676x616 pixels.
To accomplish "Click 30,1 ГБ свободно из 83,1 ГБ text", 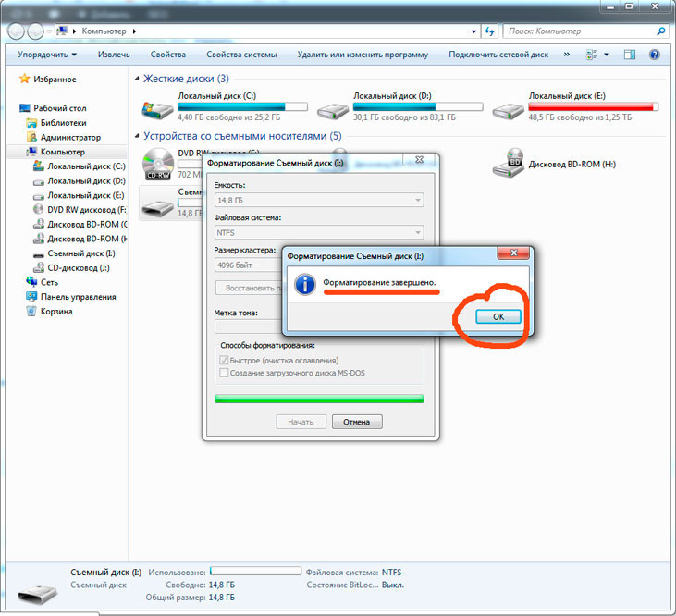I will pyautogui.click(x=404, y=117).
